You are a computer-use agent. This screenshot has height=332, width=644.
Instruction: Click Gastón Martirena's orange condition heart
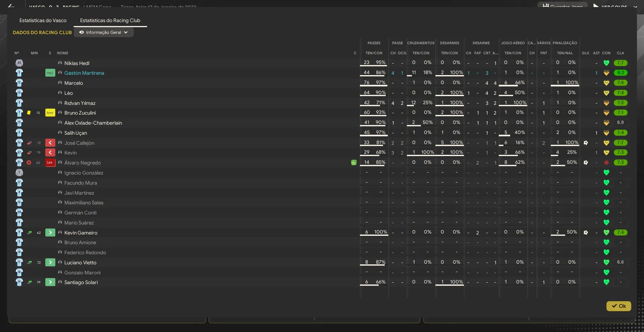coord(606,73)
